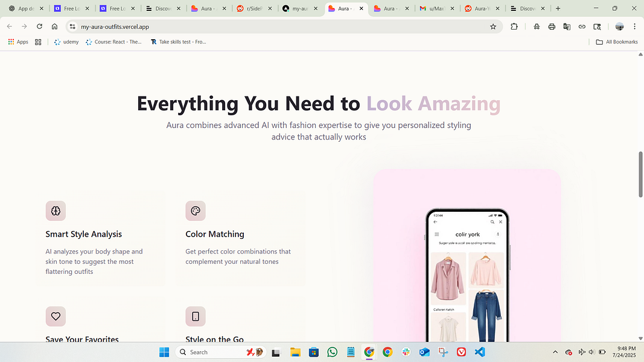Screen dimensions: 644x362
Task: Click the Color Matching heading
Action: (x=215, y=234)
